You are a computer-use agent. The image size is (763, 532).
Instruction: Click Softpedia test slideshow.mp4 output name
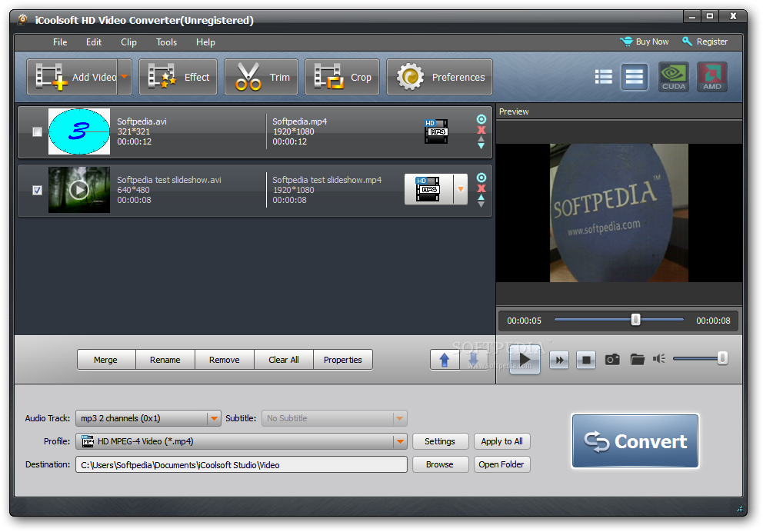tap(327, 180)
